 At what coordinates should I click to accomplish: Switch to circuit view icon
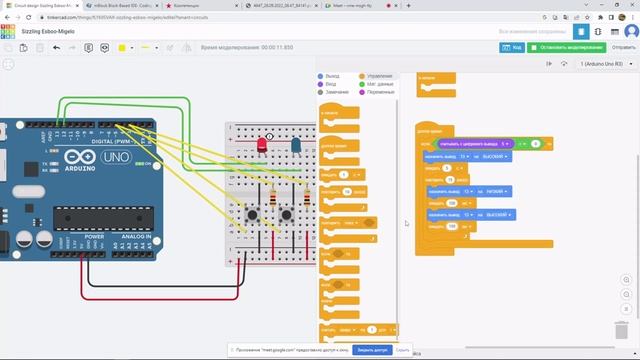point(581,31)
